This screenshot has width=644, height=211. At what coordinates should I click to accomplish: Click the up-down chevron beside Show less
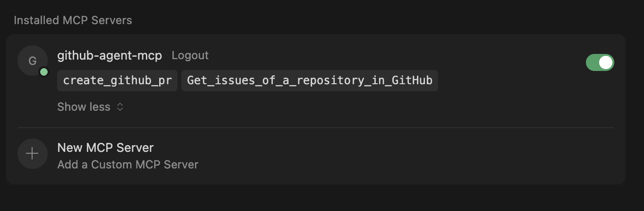120,107
